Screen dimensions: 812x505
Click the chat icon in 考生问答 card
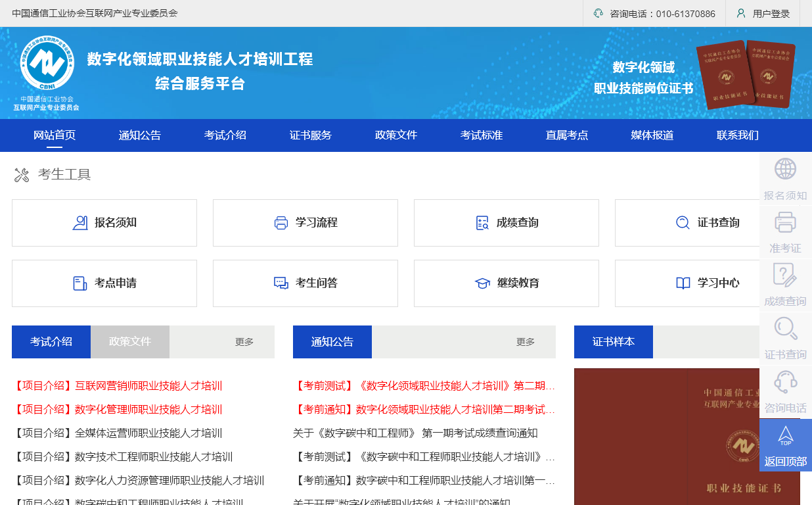(281, 283)
